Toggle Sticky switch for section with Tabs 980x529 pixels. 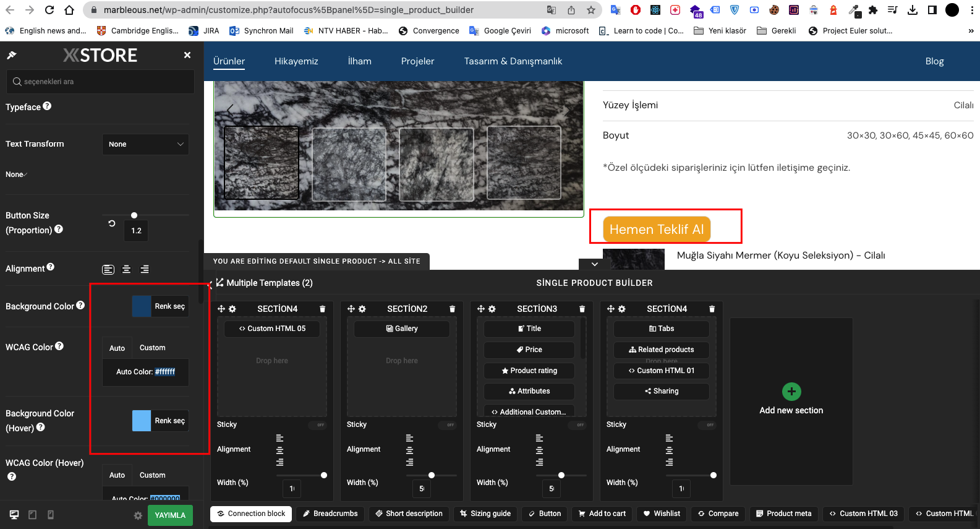tap(707, 425)
